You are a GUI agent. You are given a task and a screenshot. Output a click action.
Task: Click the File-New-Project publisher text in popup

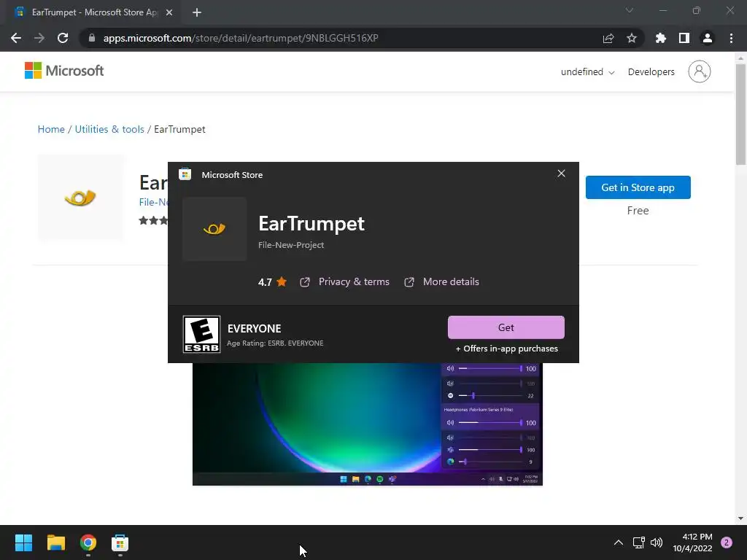pos(291,245)
